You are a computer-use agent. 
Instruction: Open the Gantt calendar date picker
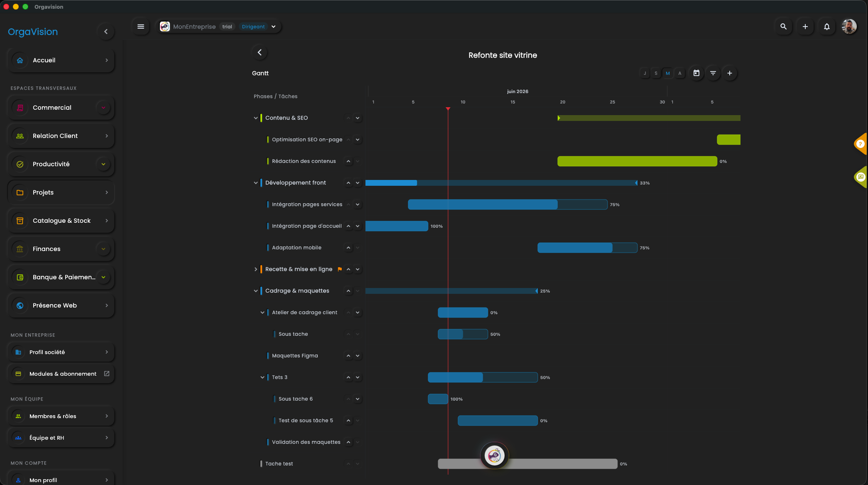pyautogui.click(x=696, y=73)
